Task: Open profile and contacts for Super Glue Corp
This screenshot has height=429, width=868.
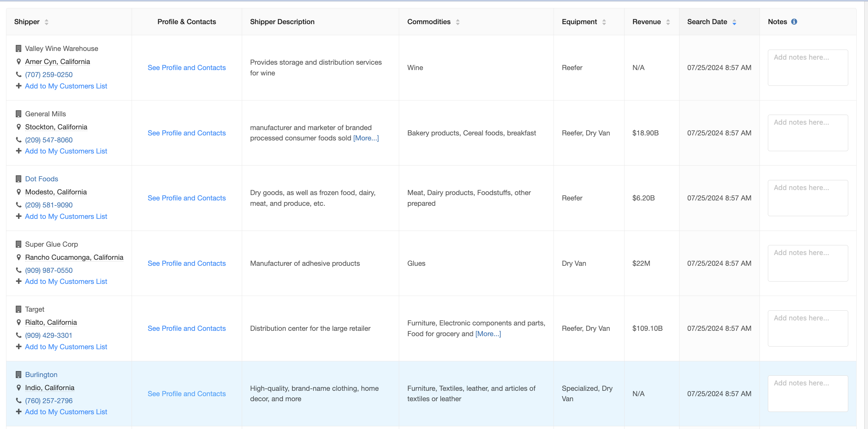Action: [187, 263]
